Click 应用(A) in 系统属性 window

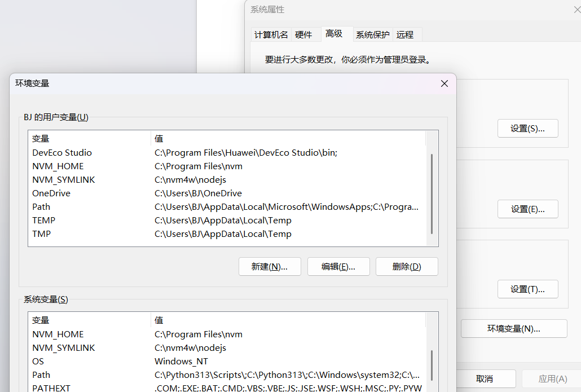tap(552, 379)
